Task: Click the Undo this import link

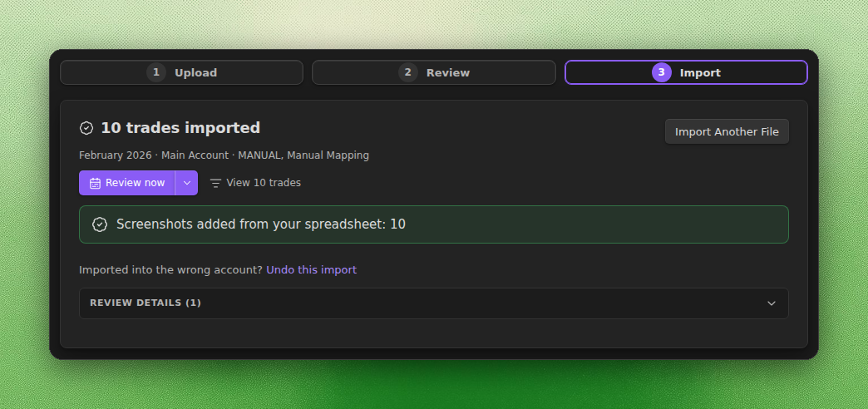Action: click(x=311, y=269)
